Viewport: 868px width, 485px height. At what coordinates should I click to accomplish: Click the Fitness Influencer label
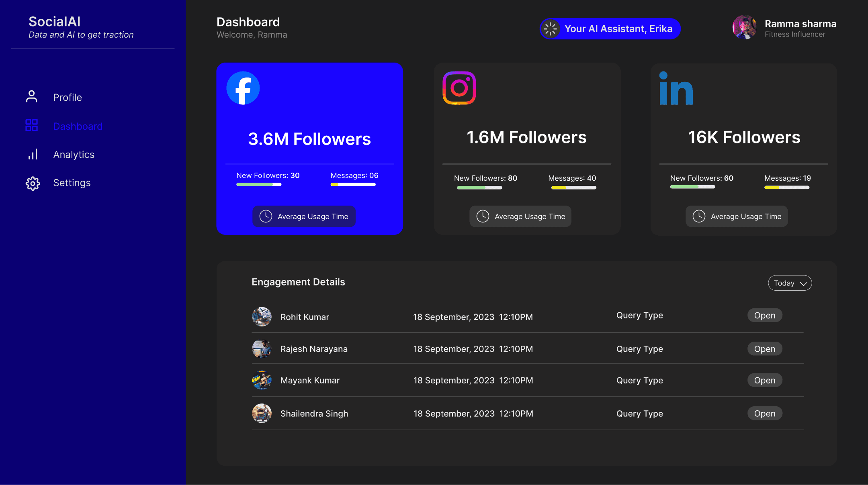point(795,35)
